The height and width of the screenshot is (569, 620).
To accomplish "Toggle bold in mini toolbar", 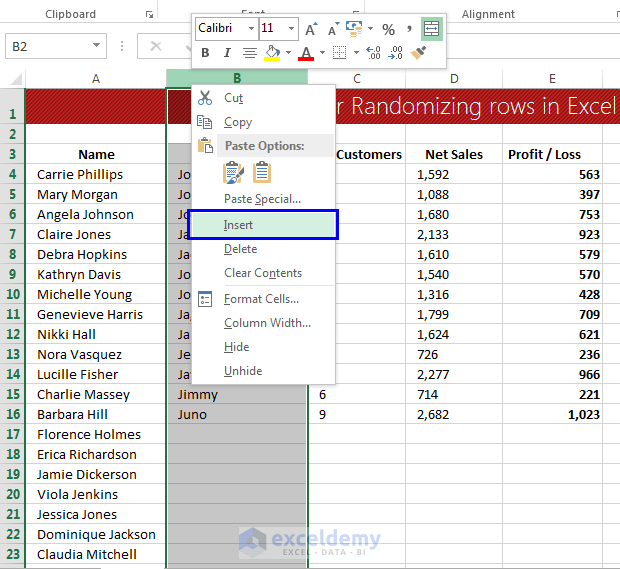I will [205, 53].
